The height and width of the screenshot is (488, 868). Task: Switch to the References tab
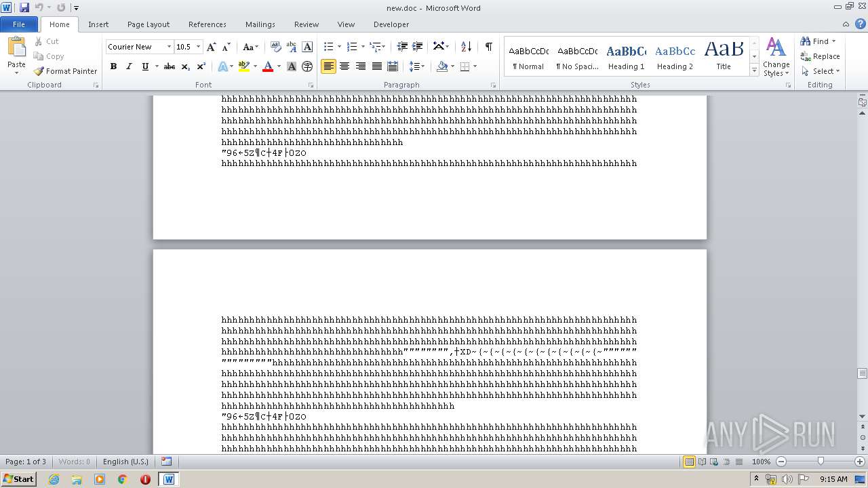[x=208, y=24]
